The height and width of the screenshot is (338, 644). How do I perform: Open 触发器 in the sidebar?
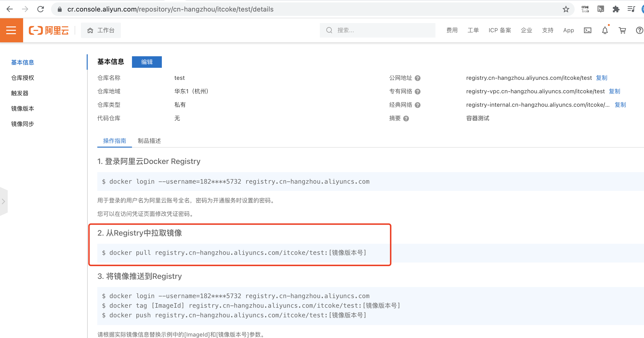20,93
